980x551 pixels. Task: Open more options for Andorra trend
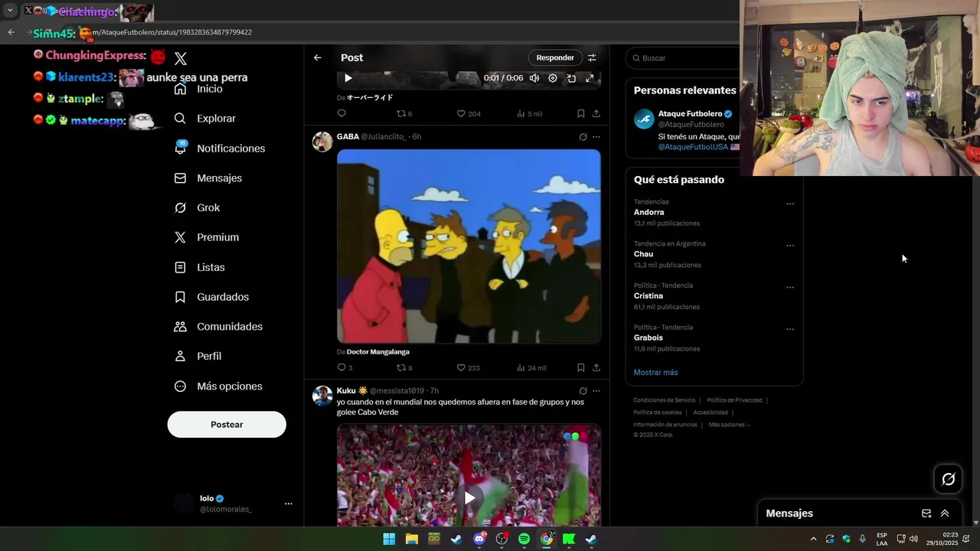(x=790, y=204)
